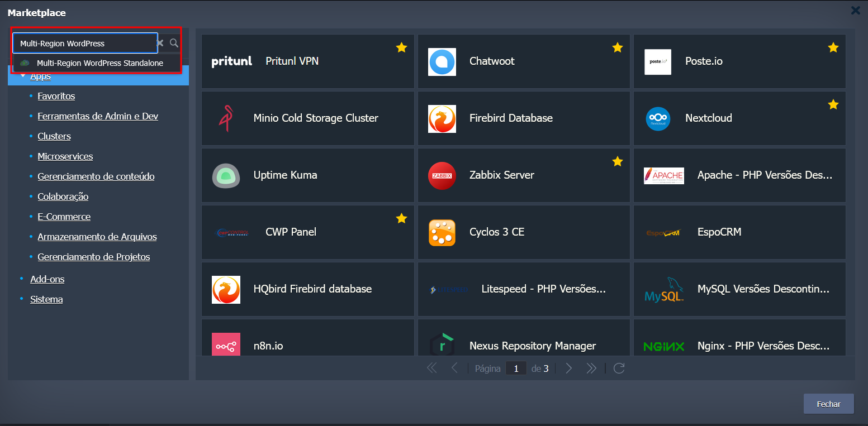
Task: Click the page number input box
Action: pos(516,368)
